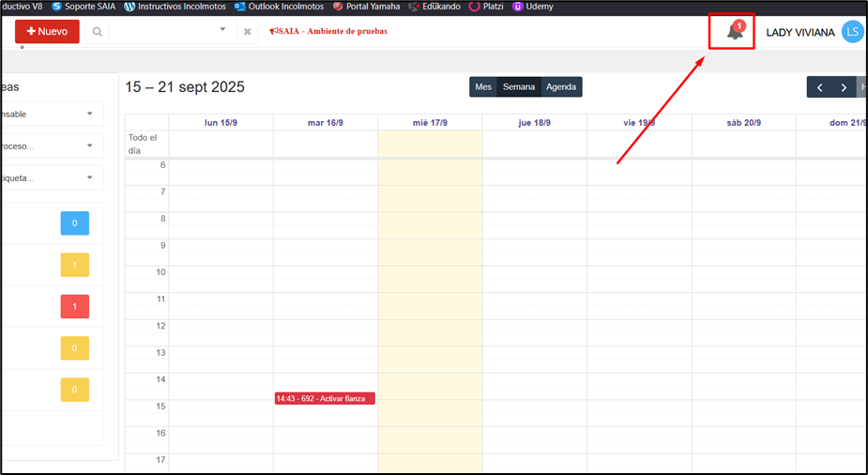
Task: Switch calendar to Agenda view
Action: click(561, 87)
